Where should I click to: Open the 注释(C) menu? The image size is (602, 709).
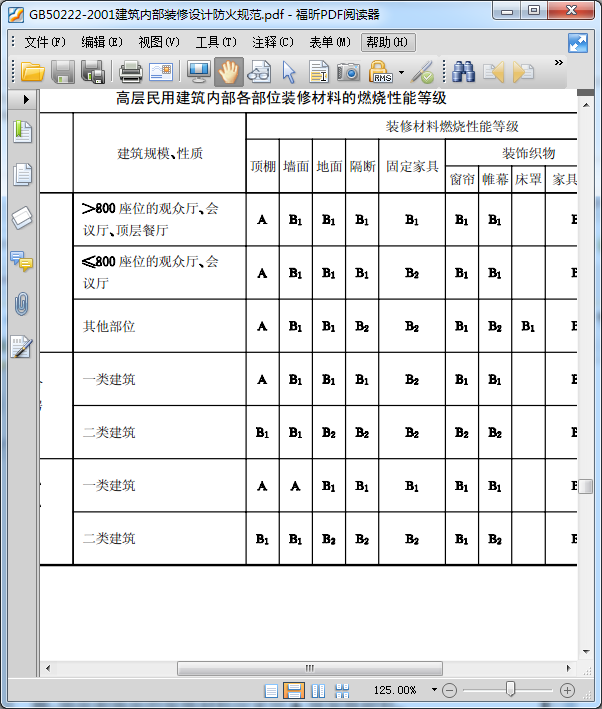273,43
